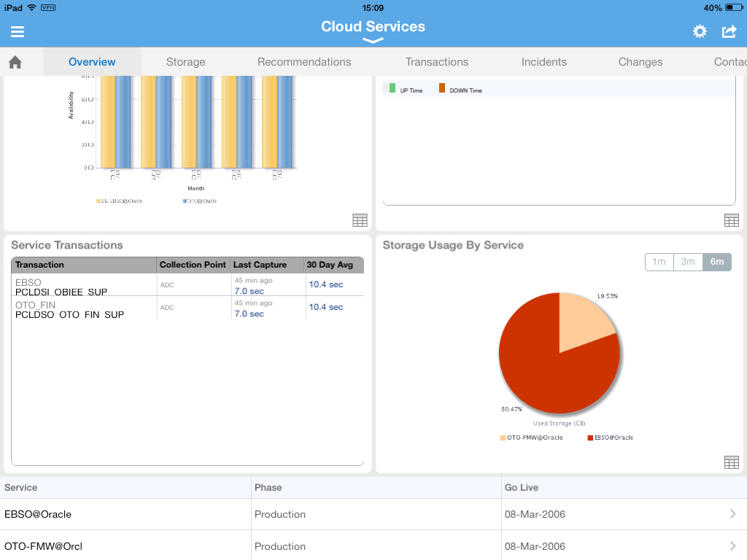Viewport: 747px width, 560px height.
Task: Select the 1m range toggle
Action: 659,262
